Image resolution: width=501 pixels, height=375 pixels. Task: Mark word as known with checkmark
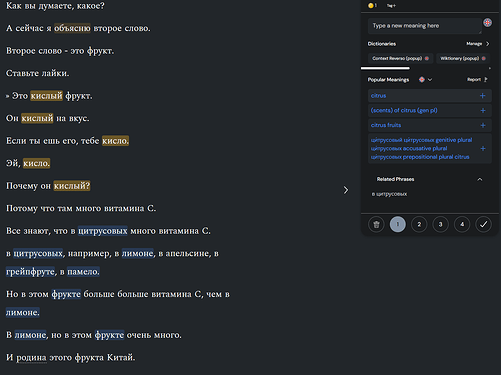click(x=483, y=224)
